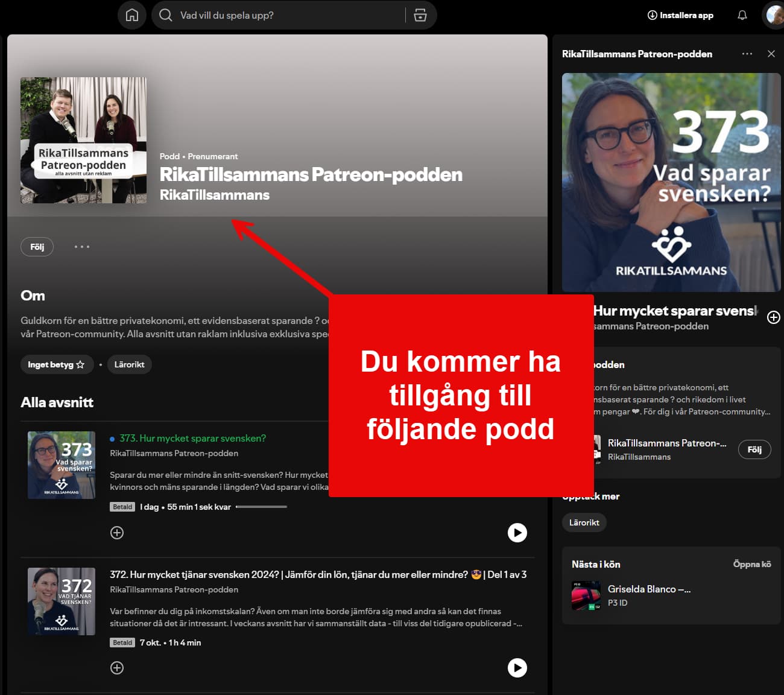Click the Installera app button
Screen dimensions: 784x695
tap(680, 15)
